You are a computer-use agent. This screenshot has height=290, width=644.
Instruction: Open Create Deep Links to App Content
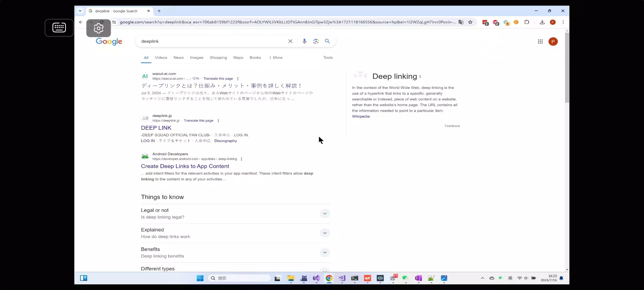tap(185, 166)
